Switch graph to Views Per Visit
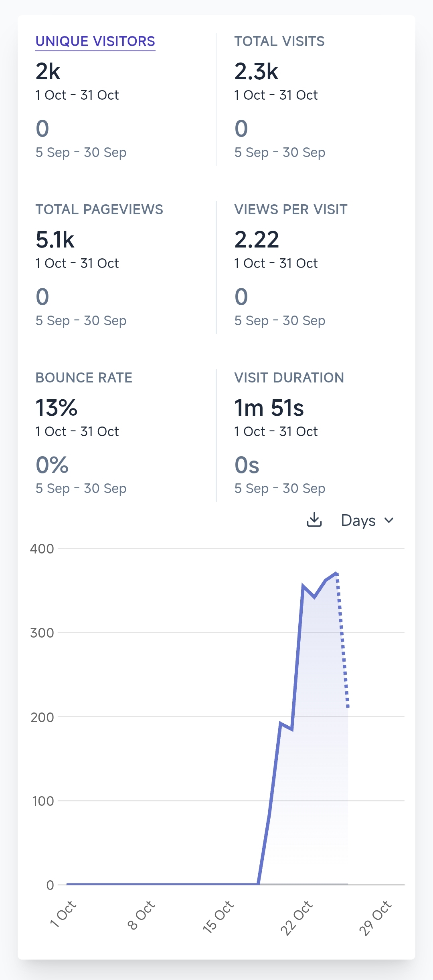 [291, 209]
